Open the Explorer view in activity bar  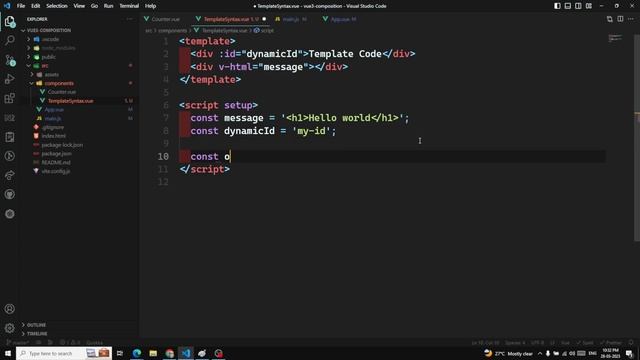tap(10, 21)
